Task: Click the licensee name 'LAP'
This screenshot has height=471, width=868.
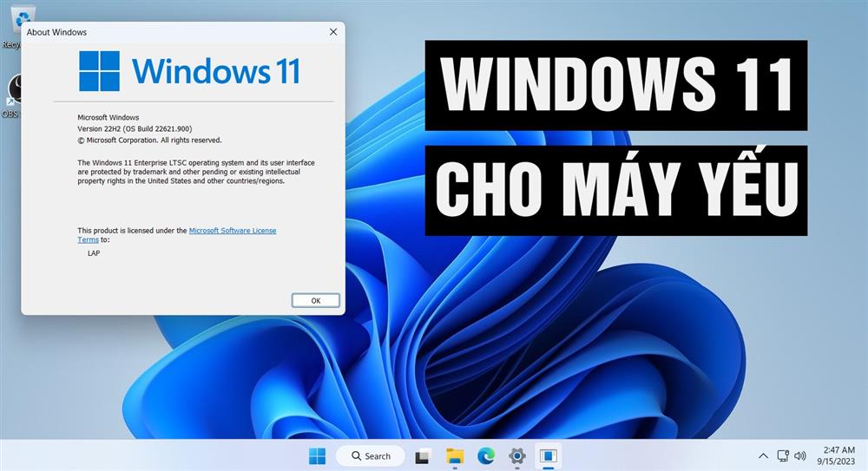Action: click(94, 253)
